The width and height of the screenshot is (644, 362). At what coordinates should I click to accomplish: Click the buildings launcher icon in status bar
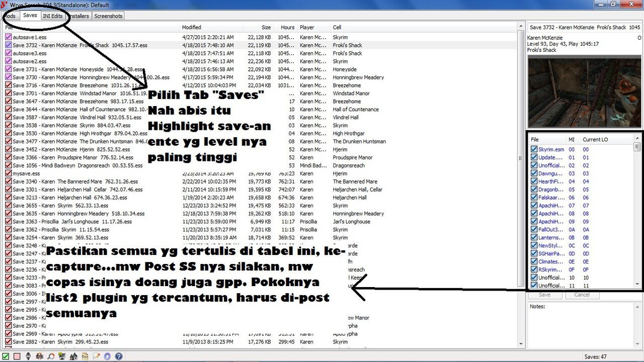pos(73,356)
